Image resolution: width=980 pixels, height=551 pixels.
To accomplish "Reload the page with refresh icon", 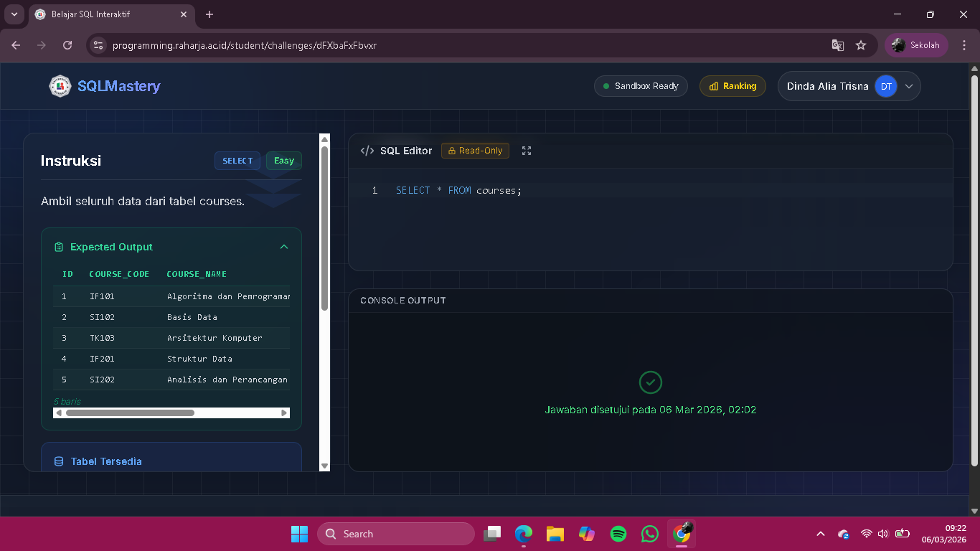I will [x=67, y=45].
